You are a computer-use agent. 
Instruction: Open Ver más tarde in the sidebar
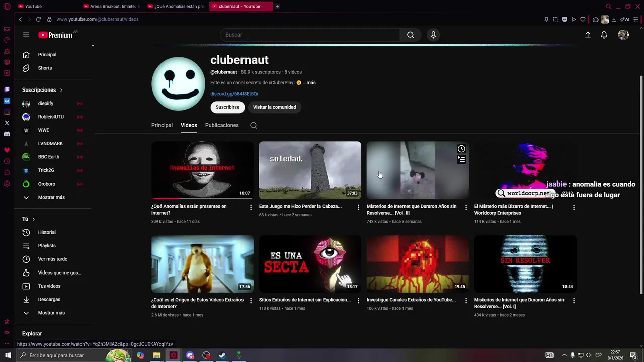(x=52, y=259)
